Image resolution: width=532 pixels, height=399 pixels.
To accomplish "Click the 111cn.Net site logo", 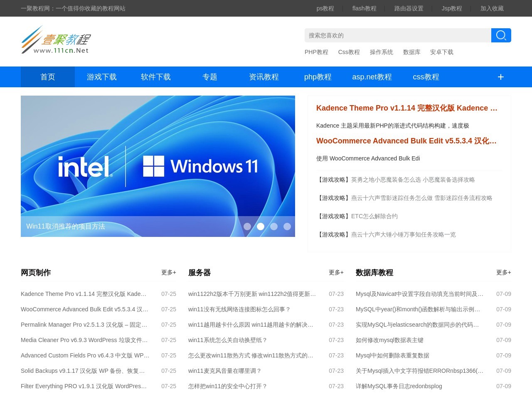I will click(56, 40).
